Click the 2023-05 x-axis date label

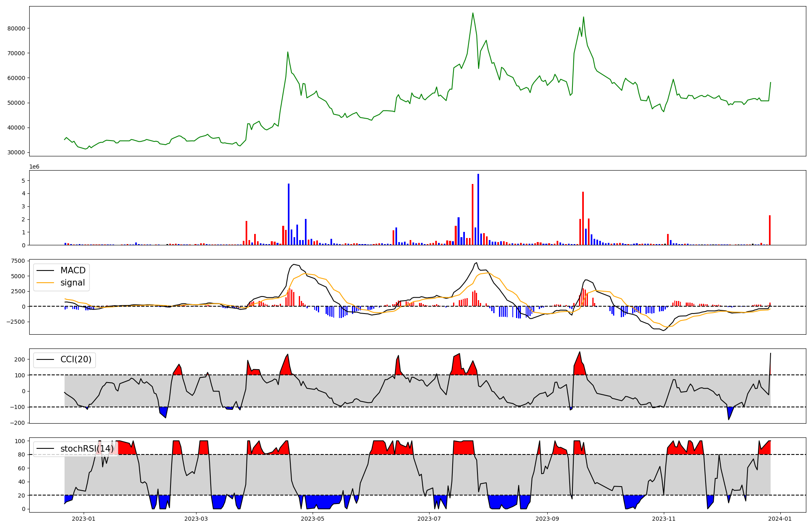coord(313,519)
